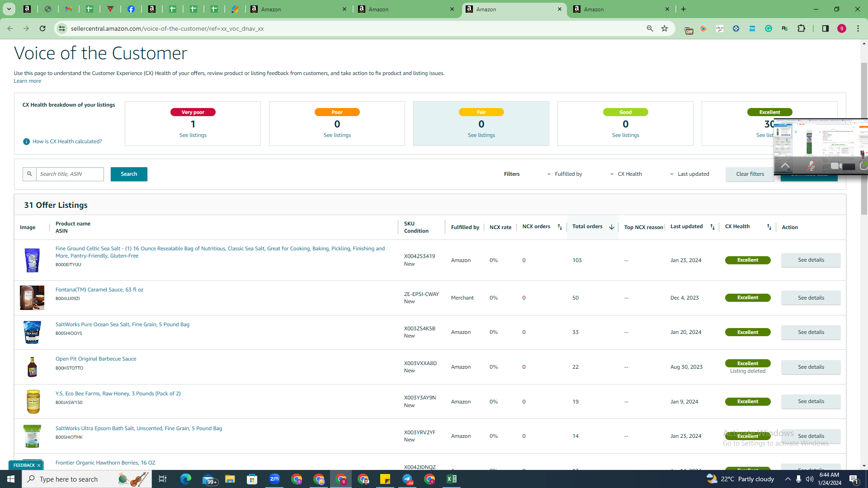See listings under Poor
Screen dimensions: 868x488
(337, 135)
